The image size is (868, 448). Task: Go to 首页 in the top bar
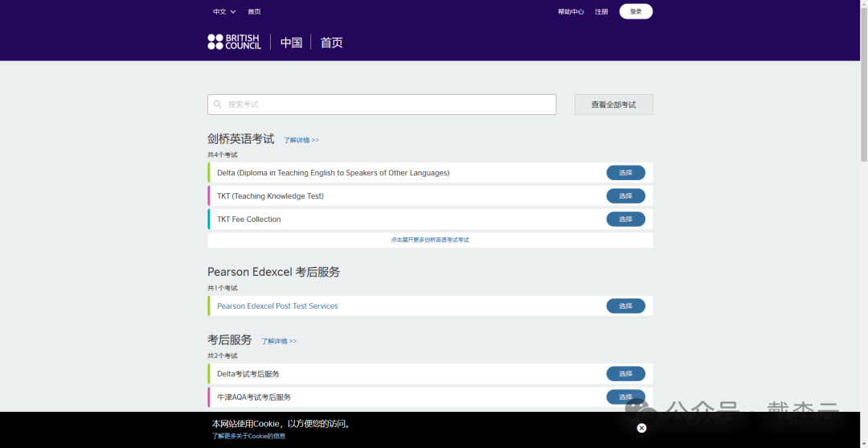click(254, 11)
